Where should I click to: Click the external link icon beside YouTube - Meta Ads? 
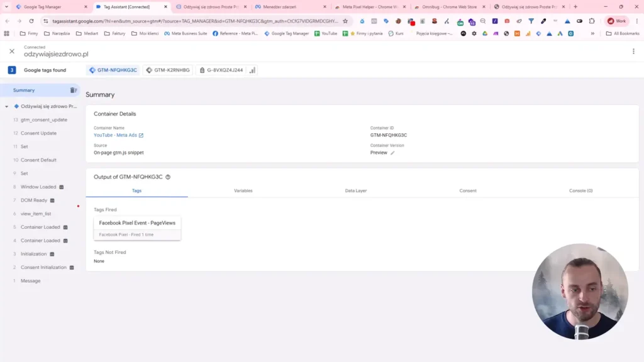(141, 136)
